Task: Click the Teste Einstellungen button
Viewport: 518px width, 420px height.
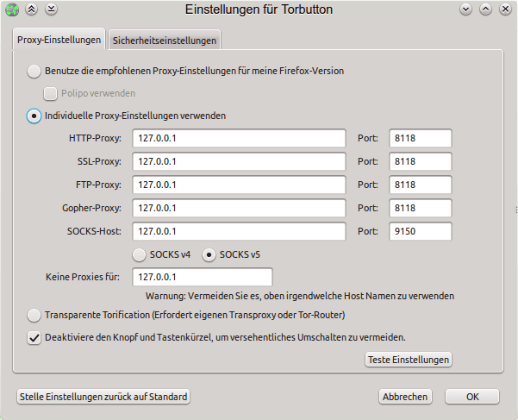Action: click(x=409, y=360)
